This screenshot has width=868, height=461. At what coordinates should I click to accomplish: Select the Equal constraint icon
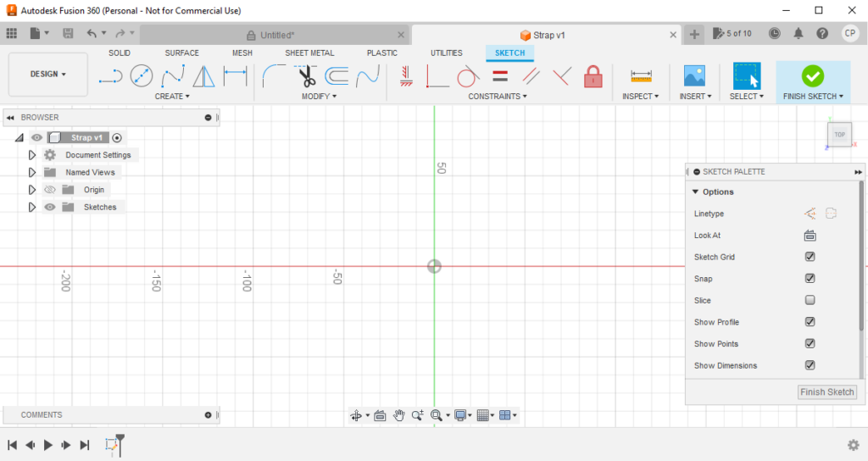500,77
